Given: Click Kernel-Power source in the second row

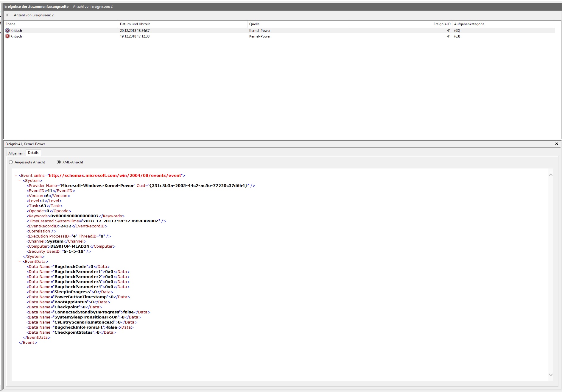Looking at the screenshot, I should point(260,36).
